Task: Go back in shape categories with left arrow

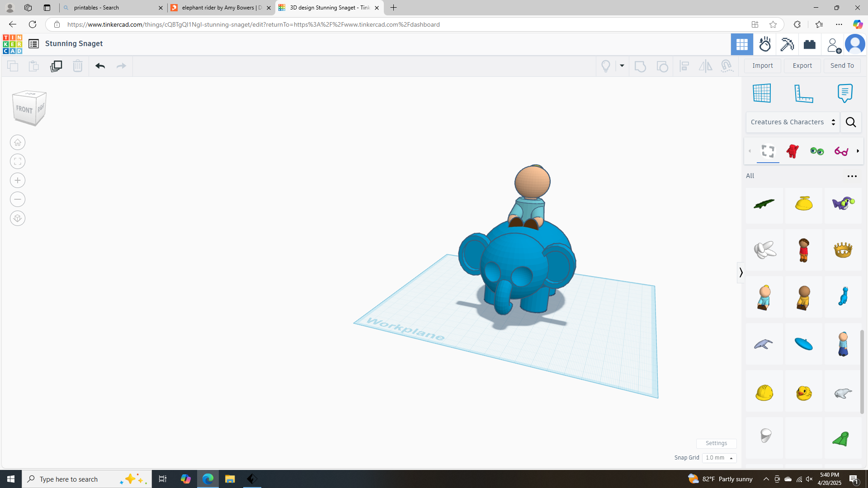Action: [x=750, y=151]
